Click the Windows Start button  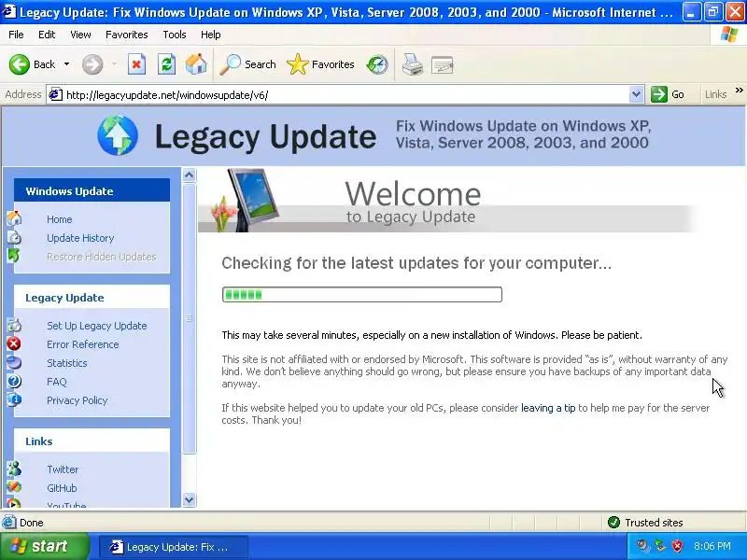(x=45, y=546)
